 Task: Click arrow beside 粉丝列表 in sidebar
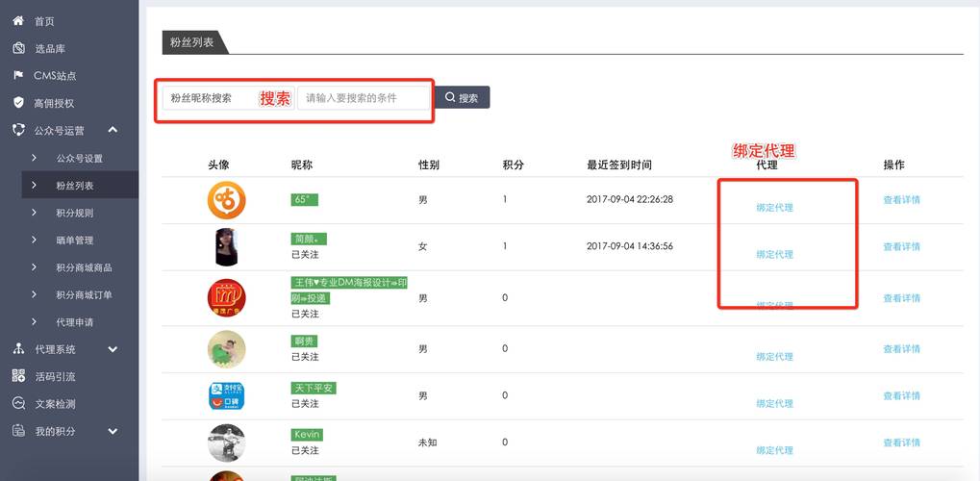(x=34, y=186)
